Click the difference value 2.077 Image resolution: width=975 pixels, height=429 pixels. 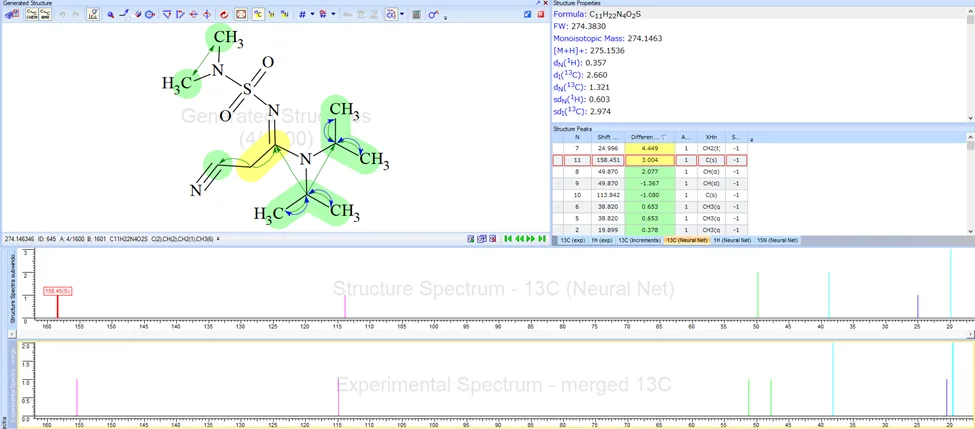pyautogui.click(x=650, y=172)
